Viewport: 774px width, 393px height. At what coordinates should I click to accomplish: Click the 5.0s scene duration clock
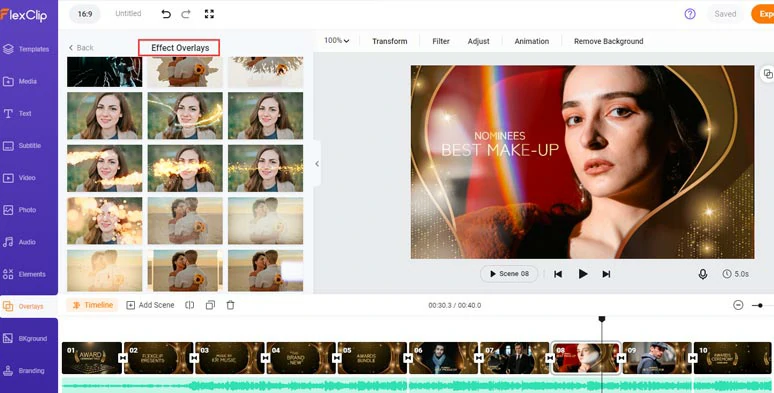(735, 274)
